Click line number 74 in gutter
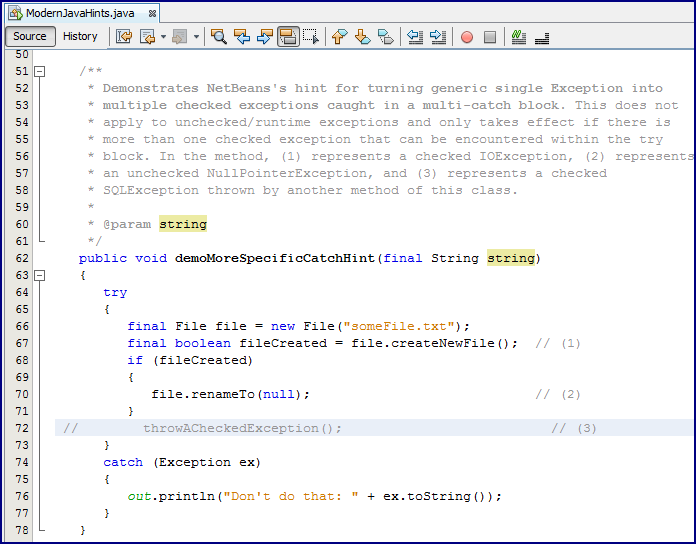Screen dimensions: 696x544 click(22, 462)
